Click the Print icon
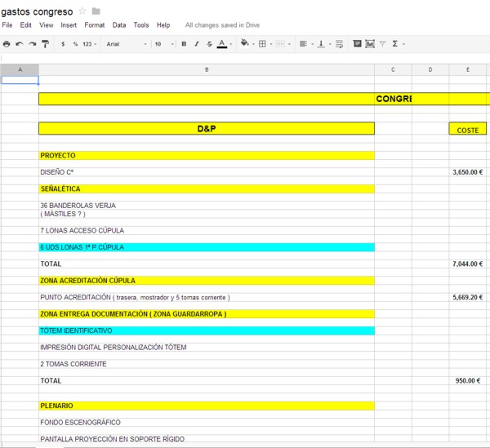The width and height of the screenshot is (490, 448). coord(7,43)
